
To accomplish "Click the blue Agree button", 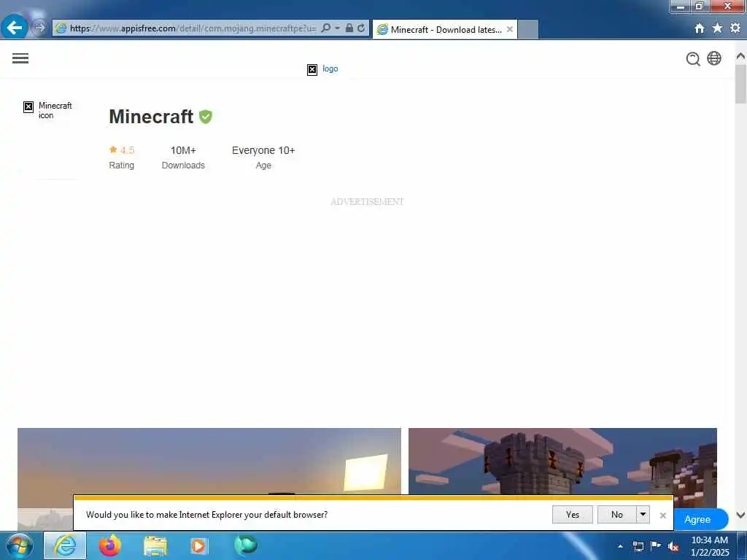I will [700, 519].
